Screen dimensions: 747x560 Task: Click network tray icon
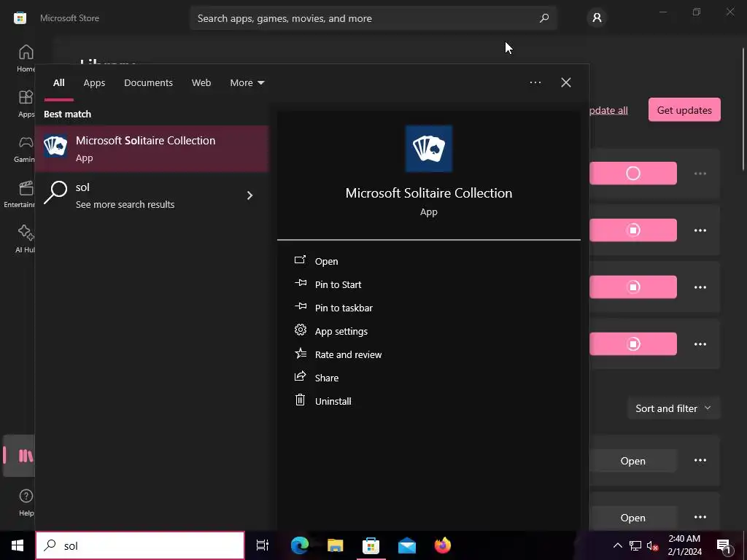pos(635,545)
